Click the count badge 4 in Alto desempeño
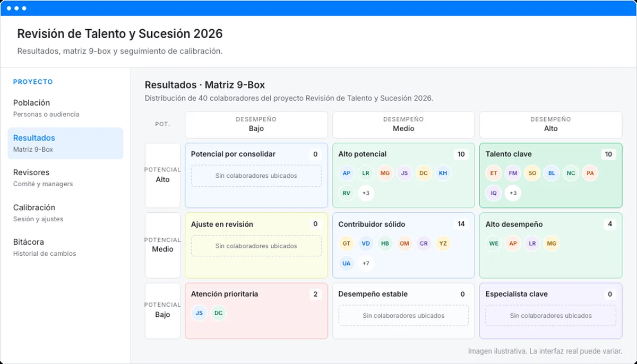 [x=610, y=224]
